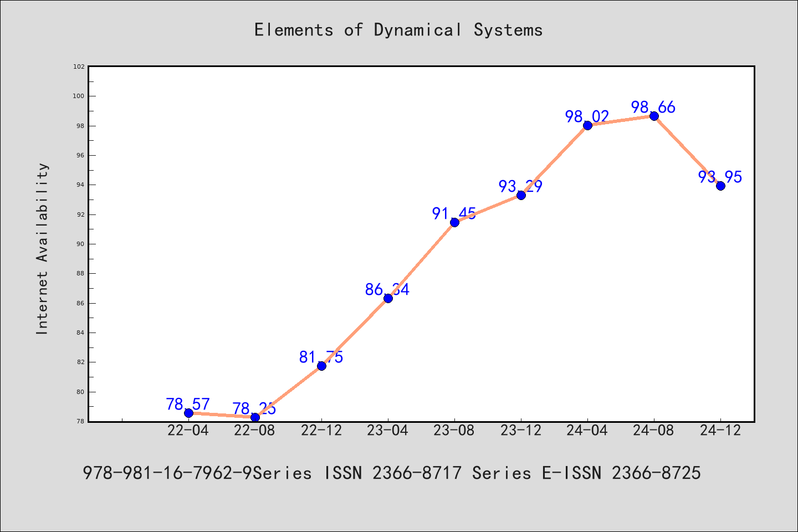Click the data point labeled 93.95

coord(720,186)
